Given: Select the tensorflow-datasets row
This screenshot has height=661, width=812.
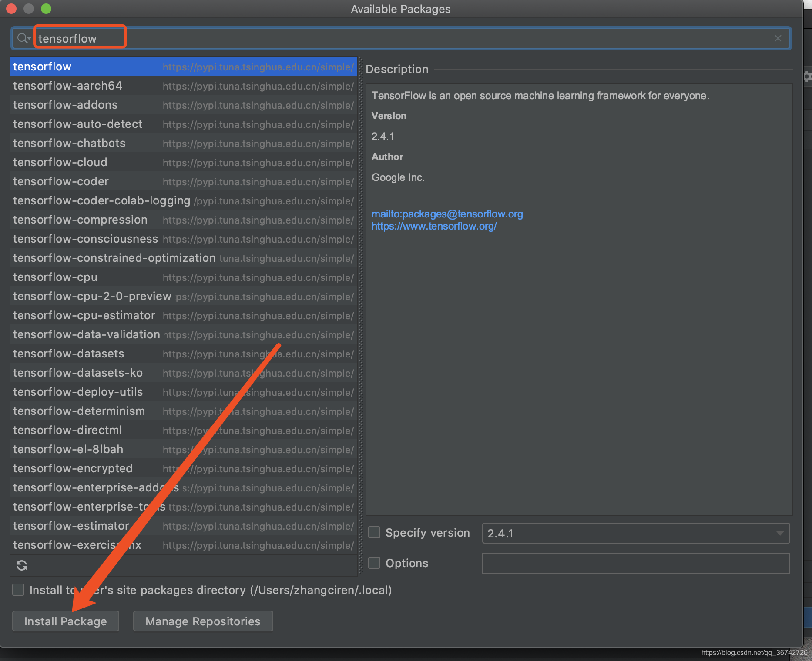Looking at the screenshot, I should coord(184,354).
